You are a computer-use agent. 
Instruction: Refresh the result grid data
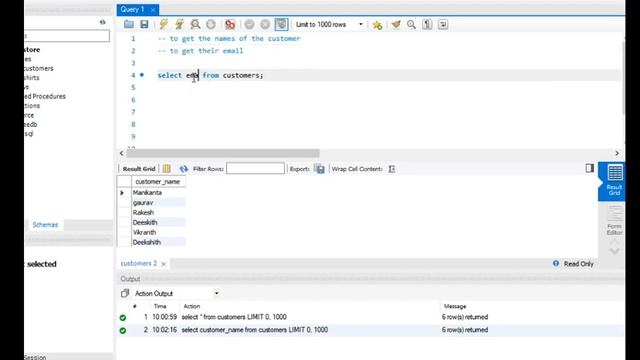(x=184, y=169)
